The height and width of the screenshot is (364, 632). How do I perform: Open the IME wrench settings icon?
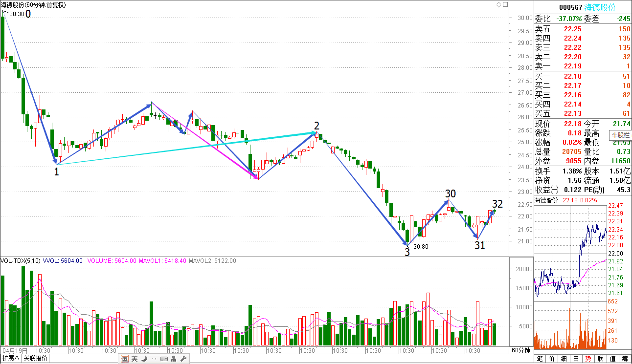point(183,359)
